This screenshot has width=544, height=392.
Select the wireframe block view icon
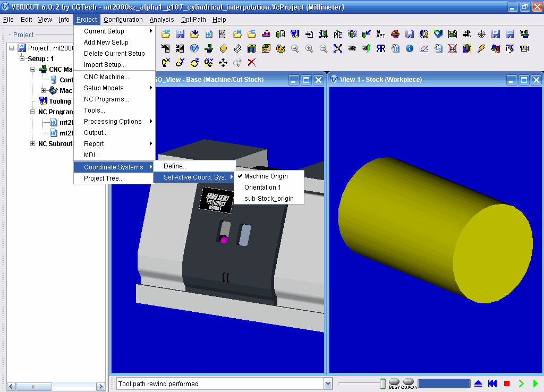237,48
